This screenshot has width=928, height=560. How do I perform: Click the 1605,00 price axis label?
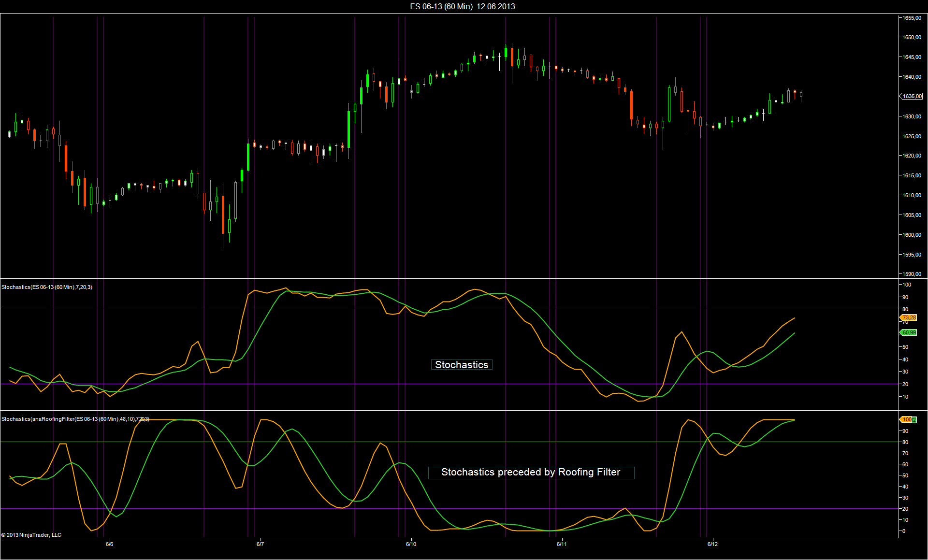tap(912, 215)
